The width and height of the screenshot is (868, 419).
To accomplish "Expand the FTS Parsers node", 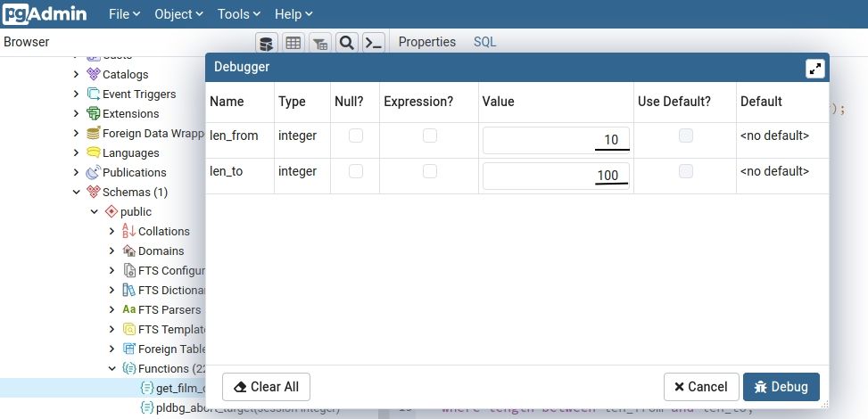I will pos(112,310).
